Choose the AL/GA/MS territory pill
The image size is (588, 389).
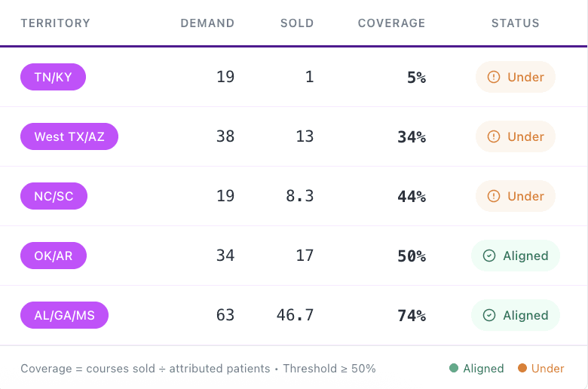click(x=64, y=315)
